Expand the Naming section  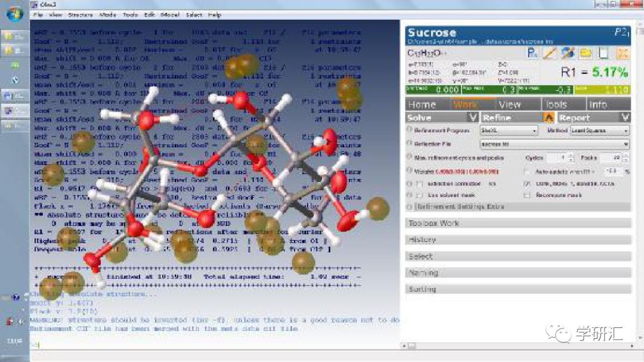[x=518, y=273]
